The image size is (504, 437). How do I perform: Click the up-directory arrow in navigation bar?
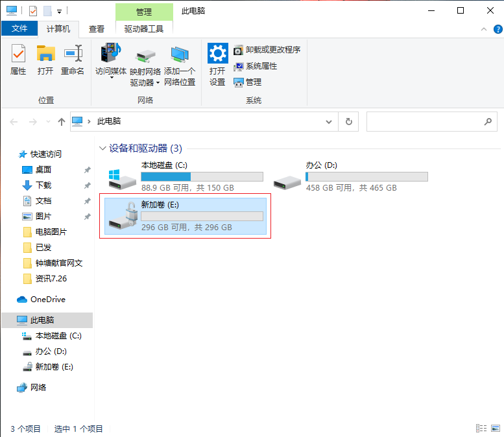pos(62,121)
